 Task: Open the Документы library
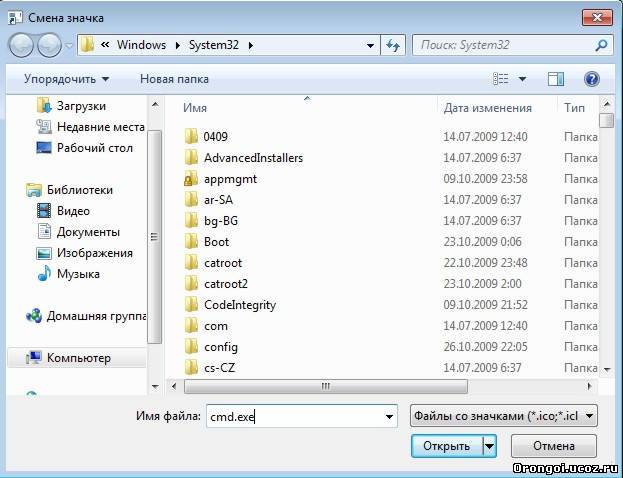(x=78, y=232)
